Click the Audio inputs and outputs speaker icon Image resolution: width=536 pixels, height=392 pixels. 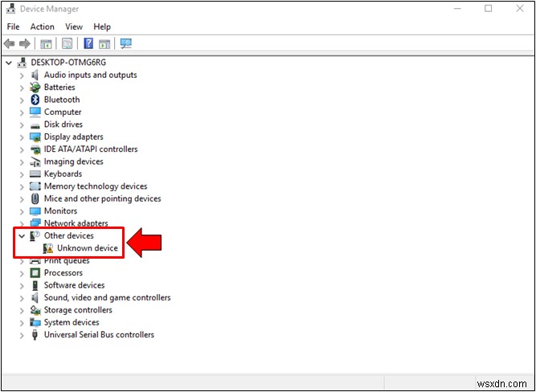[35, 75]
